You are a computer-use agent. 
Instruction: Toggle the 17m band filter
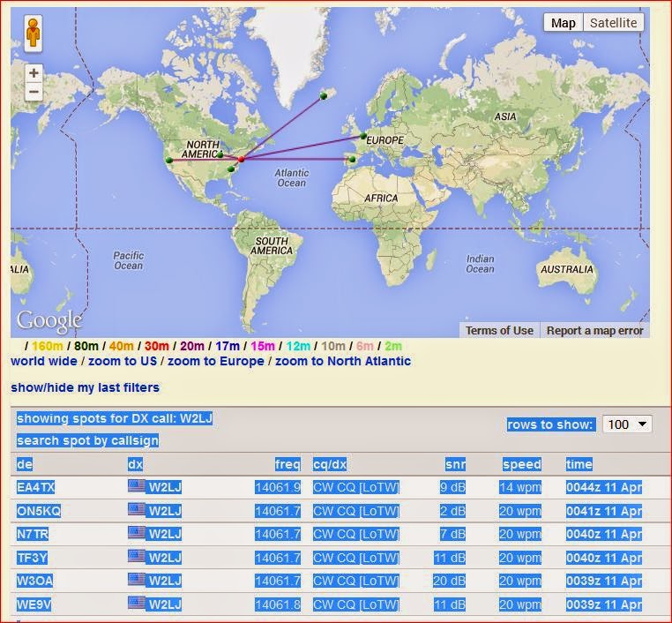[228, 346]
